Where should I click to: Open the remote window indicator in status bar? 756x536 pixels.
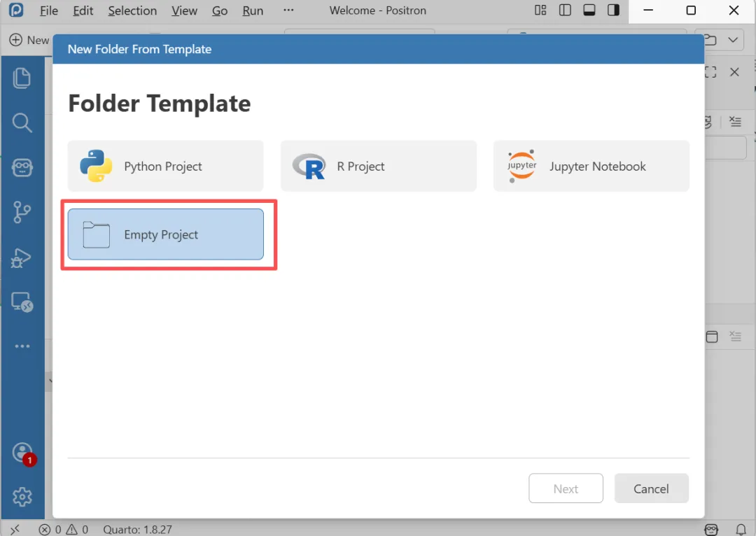tap(15, 529)
